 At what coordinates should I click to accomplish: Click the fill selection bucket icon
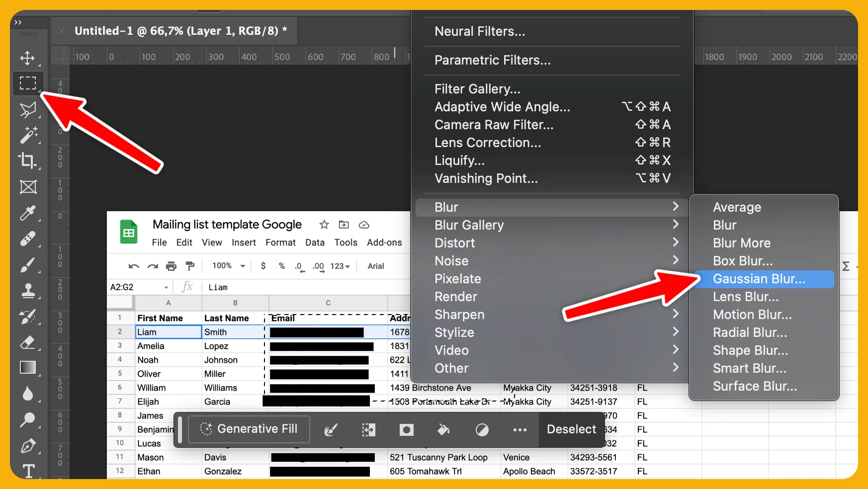(443, 430)
